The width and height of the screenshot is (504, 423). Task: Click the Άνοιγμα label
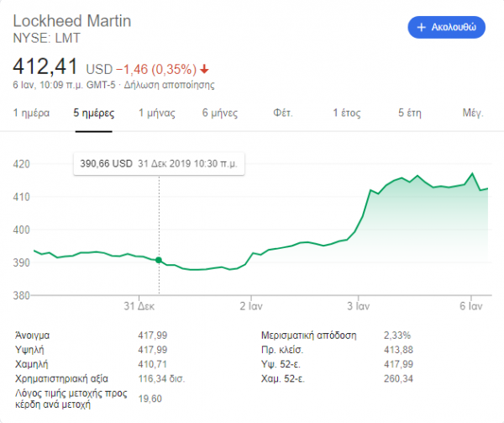pyautogui.click(x=32, y=336)
